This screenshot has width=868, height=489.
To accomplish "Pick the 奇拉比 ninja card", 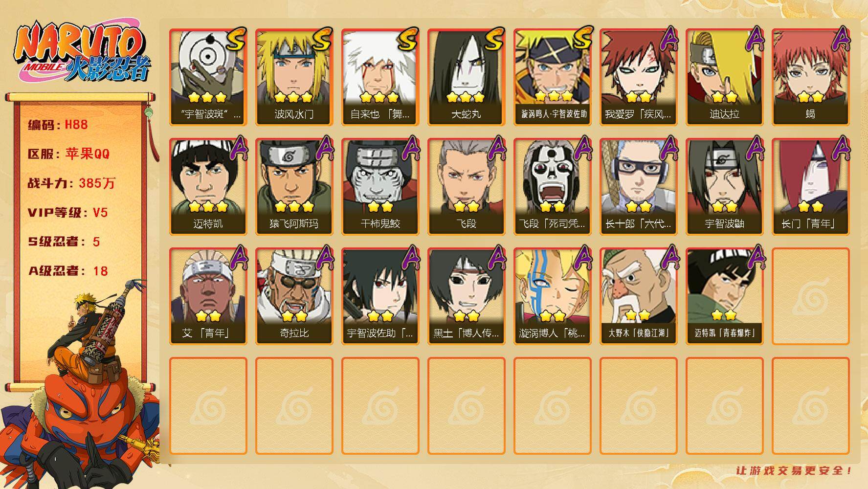I will click(294, 296).
